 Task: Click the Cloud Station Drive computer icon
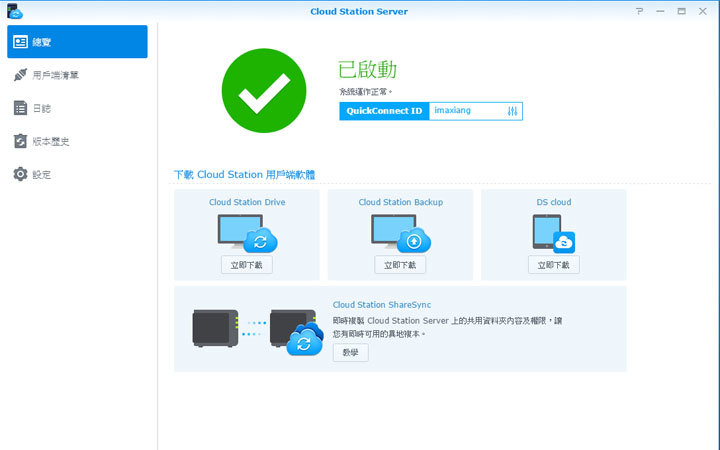coord(247,234)
